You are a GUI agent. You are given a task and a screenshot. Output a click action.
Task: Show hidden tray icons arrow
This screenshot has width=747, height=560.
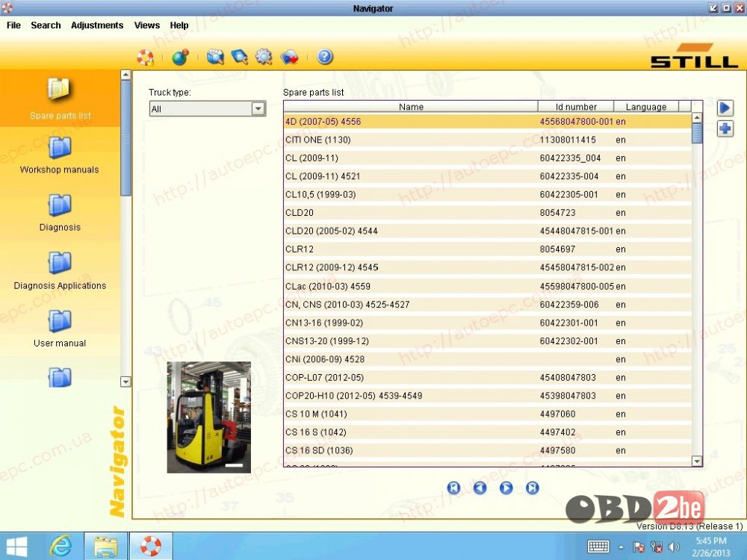(x=622, y=547)
